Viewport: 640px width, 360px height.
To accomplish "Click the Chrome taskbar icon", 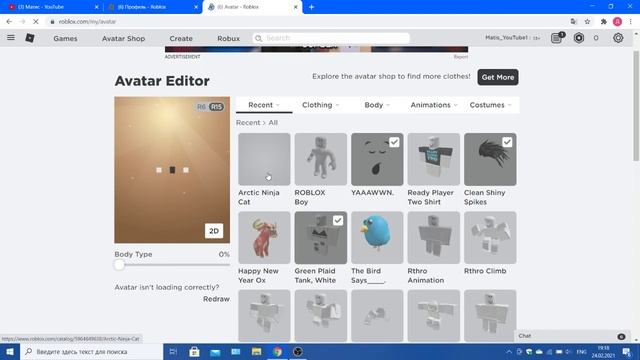I will point(277,351).
